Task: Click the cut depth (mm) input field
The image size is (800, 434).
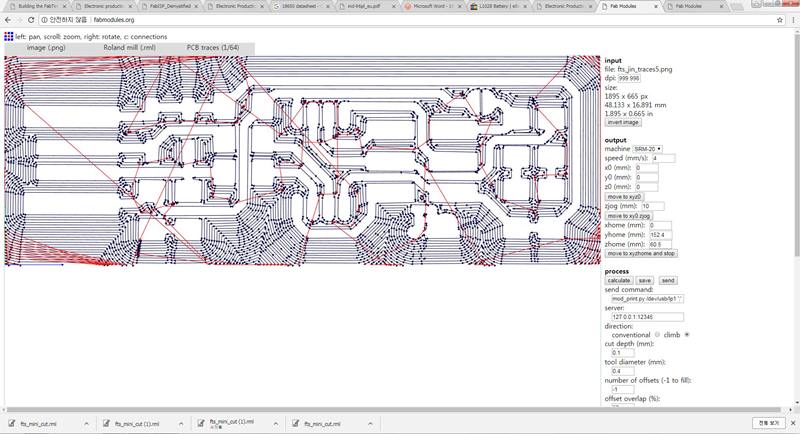Action: (x=623, y=353)
